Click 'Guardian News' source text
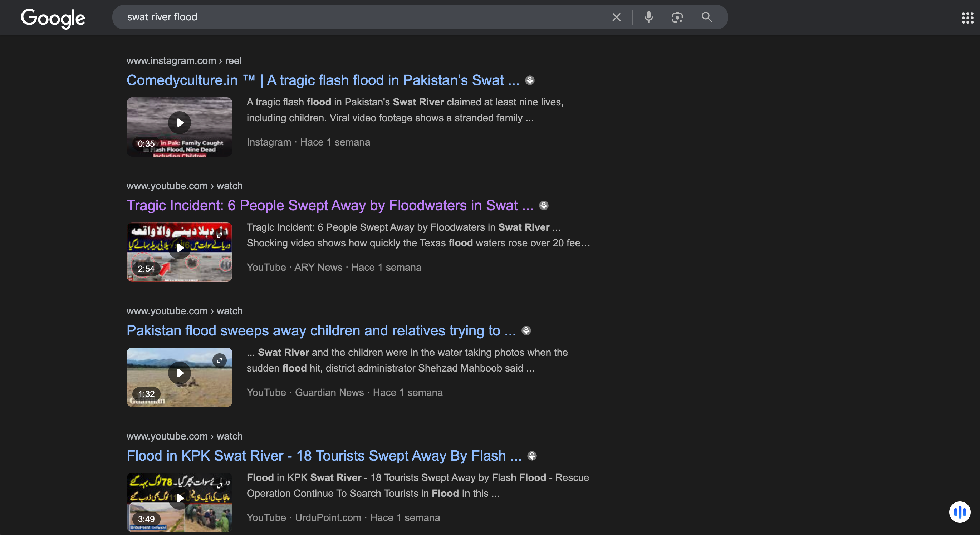This screenshot has width=980, height=535. 329,393
